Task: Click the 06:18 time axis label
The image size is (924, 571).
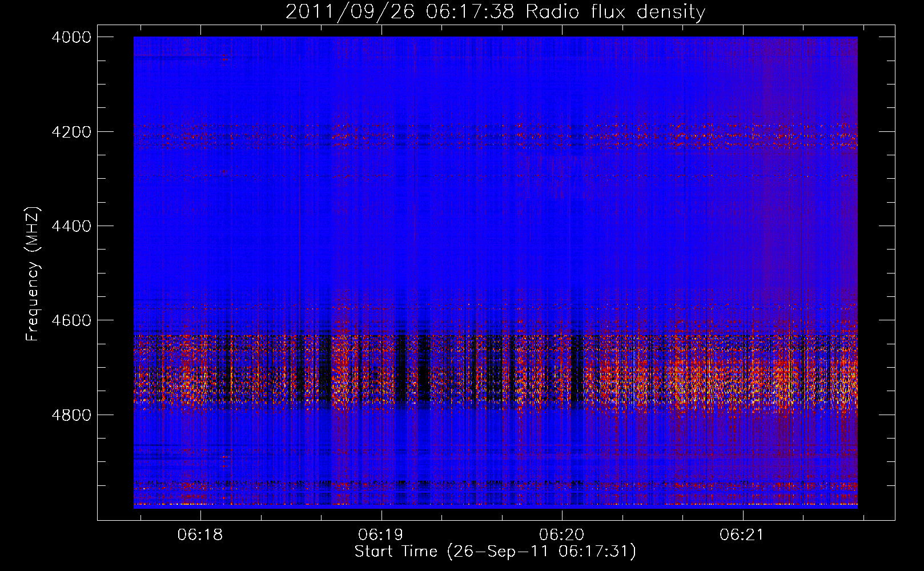Action: tap(200, 535)
